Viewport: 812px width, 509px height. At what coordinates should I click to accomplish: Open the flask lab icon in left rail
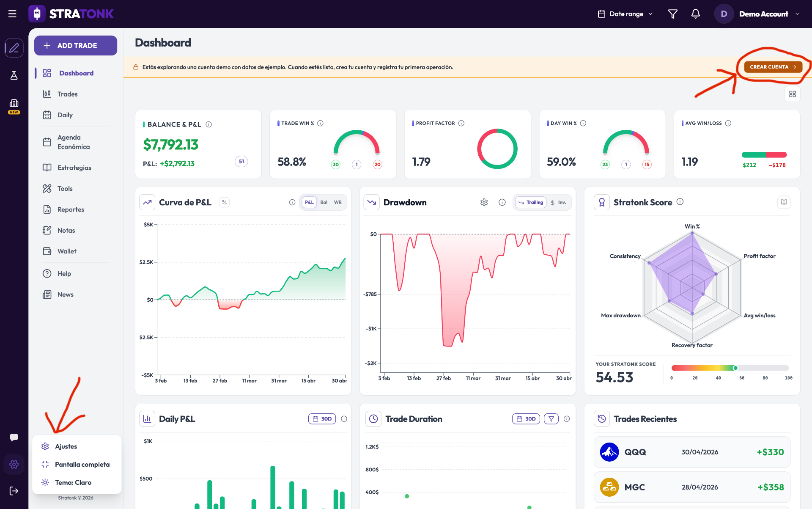tap(14, 75)
